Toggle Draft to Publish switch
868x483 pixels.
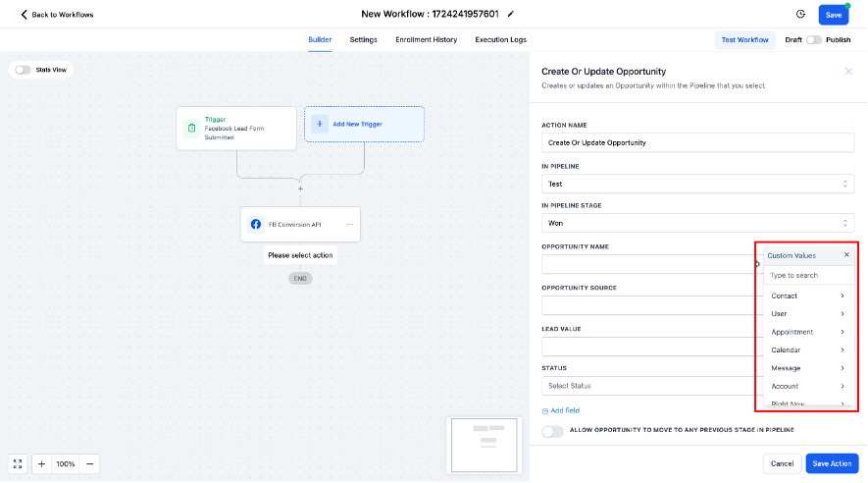point(813,40)
